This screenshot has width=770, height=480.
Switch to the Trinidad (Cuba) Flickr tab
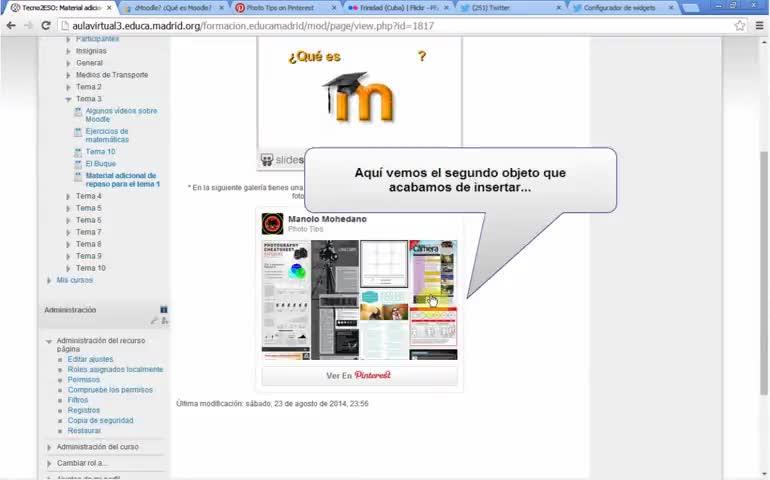point(397,8)
